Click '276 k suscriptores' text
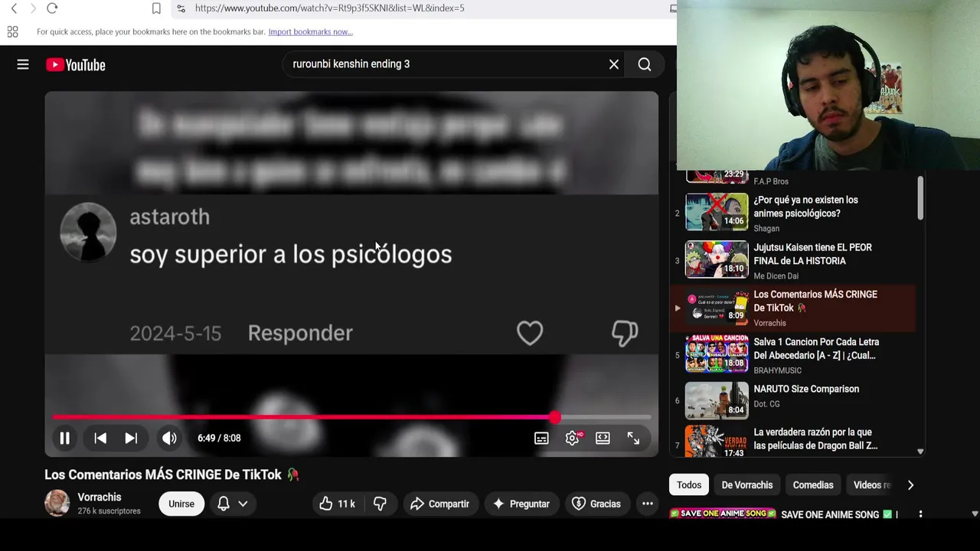 109,510
